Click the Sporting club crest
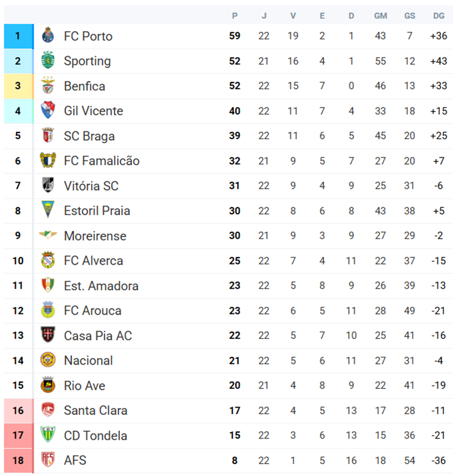The width and height of the screenshot is (453, 476). 48,61
